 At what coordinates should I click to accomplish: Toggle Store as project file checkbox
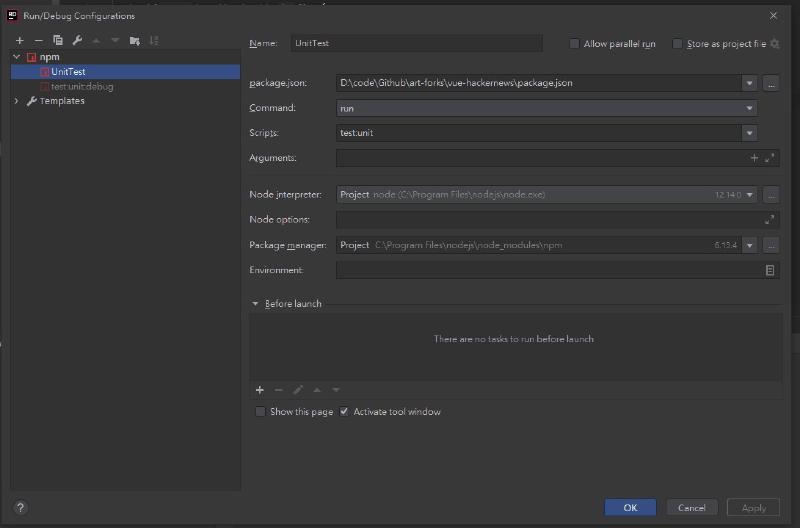click(x=677, y=44)
